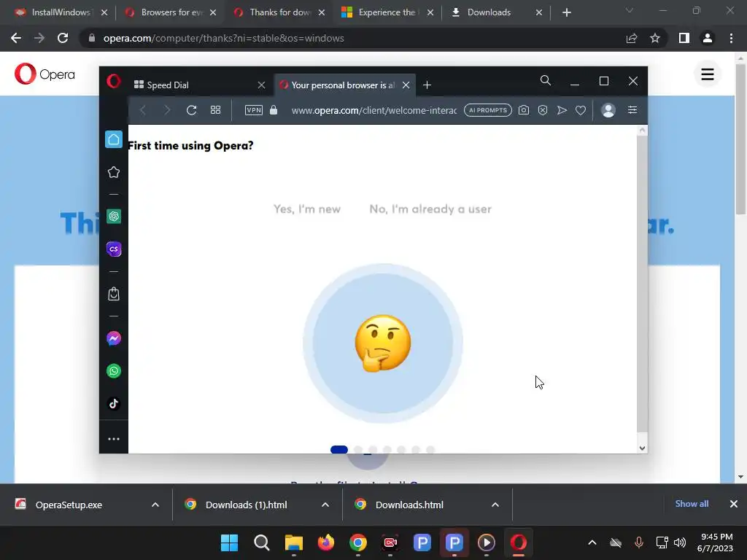Open WhatsApp in the Opera sidebar

(113, 371)
